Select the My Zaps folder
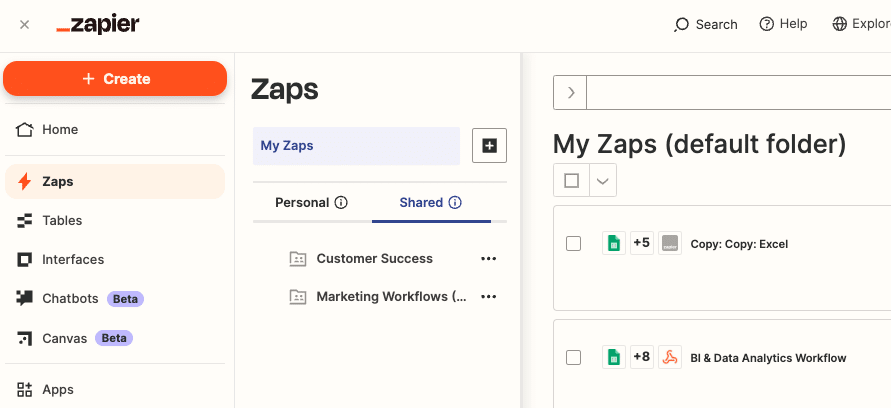 pos(356,146)
